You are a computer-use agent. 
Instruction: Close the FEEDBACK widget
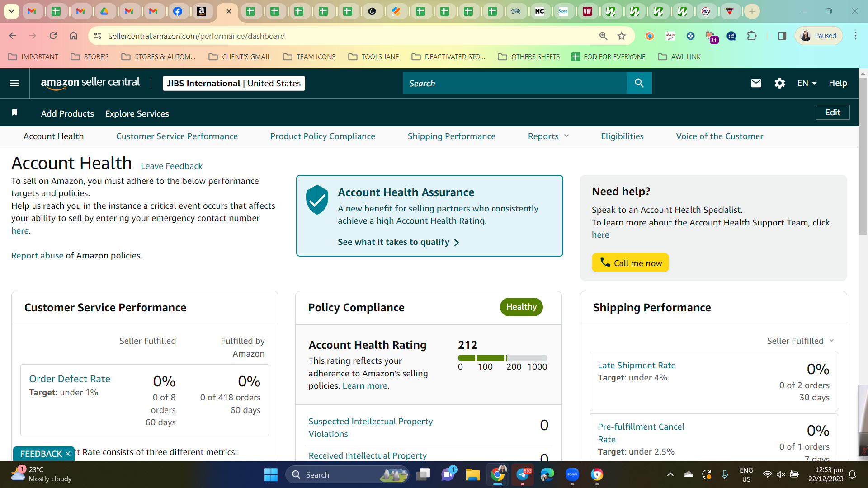pyautogui.click(x=68, y=454)
